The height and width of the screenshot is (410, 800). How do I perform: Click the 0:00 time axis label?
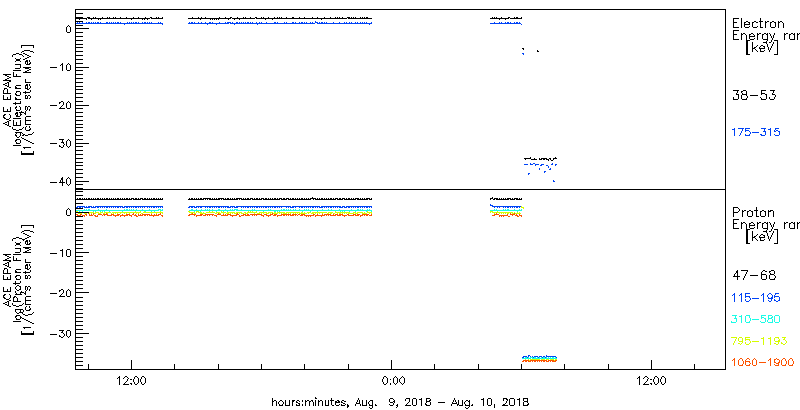tap(392, 380)
